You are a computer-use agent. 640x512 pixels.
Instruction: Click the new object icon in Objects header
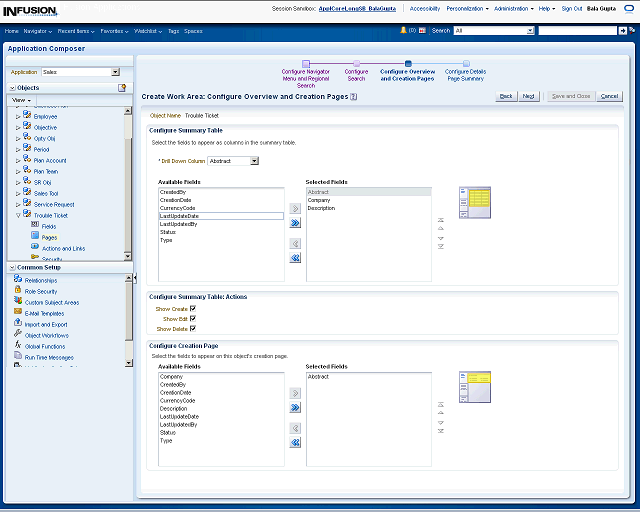(122, 88)
